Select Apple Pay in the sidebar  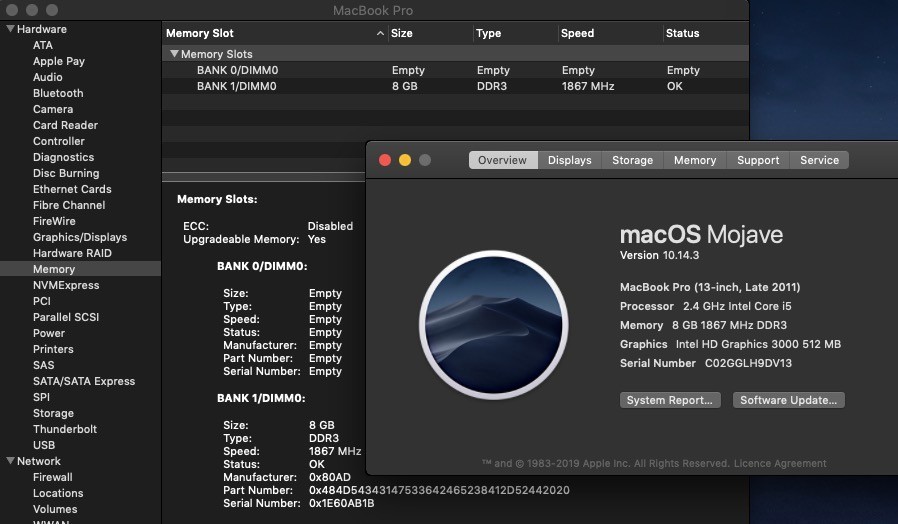59,61
